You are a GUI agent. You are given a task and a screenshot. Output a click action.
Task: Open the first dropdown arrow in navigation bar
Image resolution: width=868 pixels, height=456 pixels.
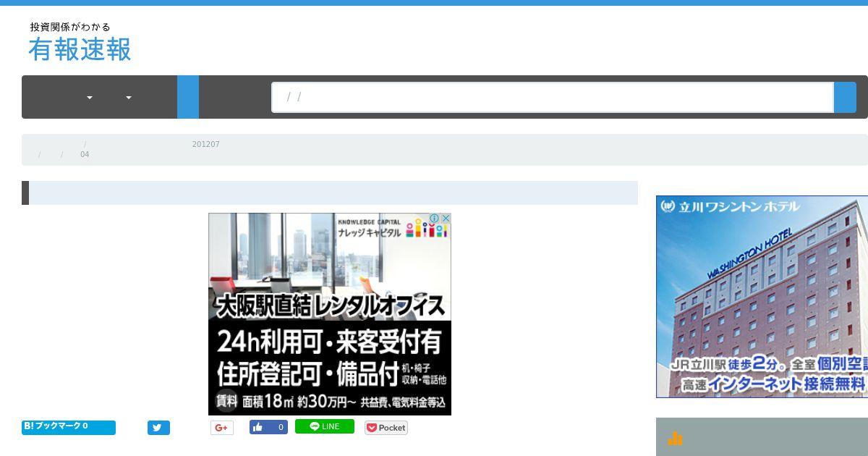[x=90, y=98]
